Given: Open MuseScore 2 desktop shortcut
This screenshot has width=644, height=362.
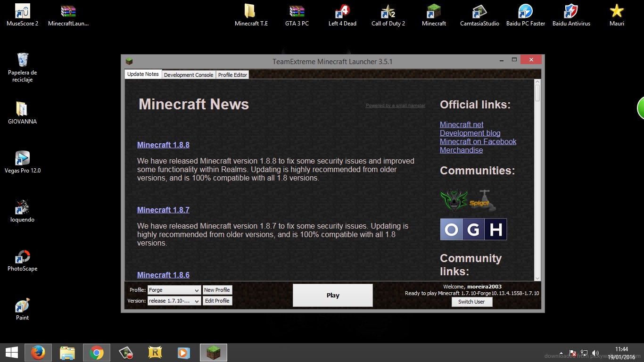Looking at the screenshot, I should click(22, 15).
